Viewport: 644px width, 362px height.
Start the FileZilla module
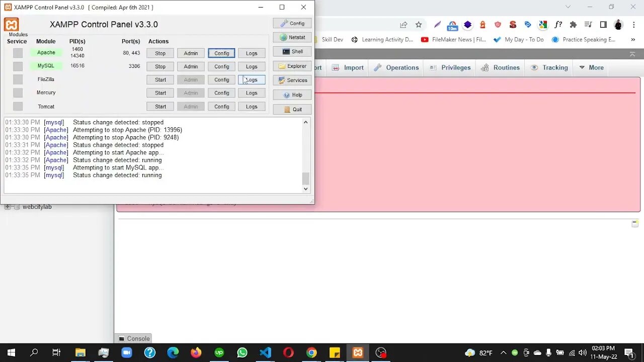160,79
